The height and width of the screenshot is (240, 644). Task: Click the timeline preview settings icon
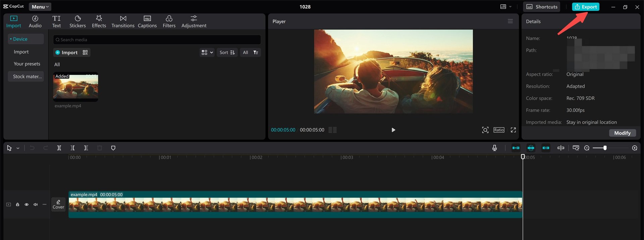click(x=576, y=148)
